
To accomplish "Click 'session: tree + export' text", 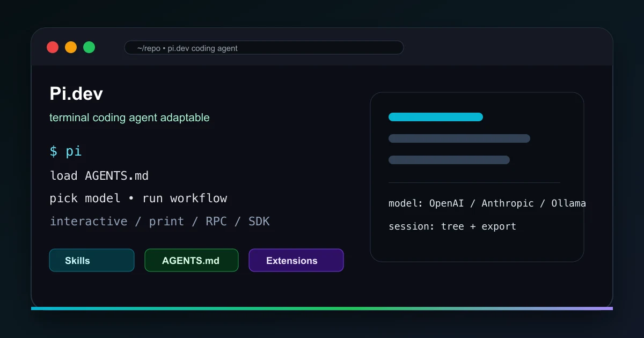I will (452, 226).
